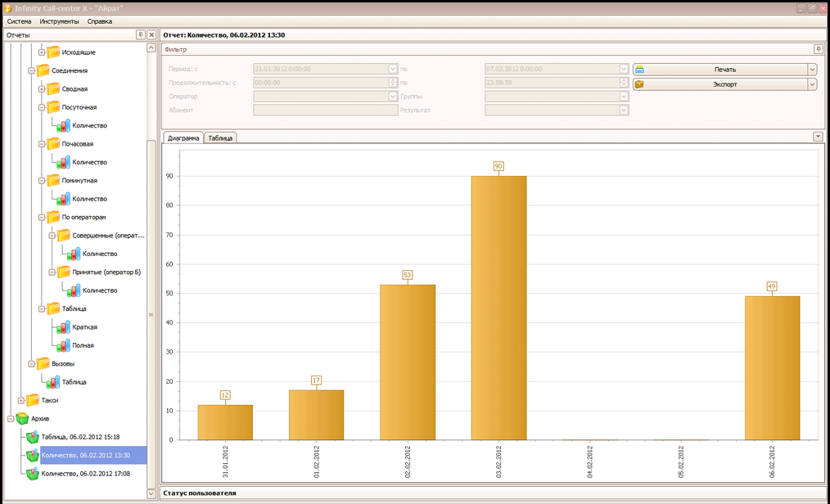The width and height of the screenshot is (830, 504).
Task: Open the Краткая report icon under Таблица
Action: [64, 327]
